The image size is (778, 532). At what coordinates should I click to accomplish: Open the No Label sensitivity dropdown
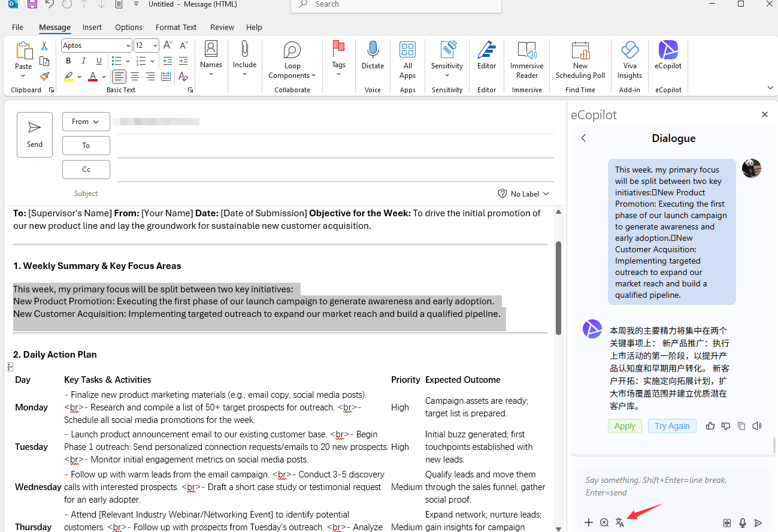pos(524,194)
